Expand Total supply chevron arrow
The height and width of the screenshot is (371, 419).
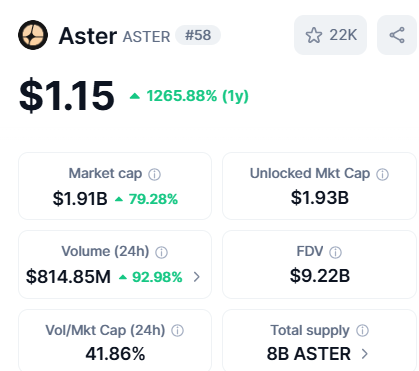pos(365,354)
